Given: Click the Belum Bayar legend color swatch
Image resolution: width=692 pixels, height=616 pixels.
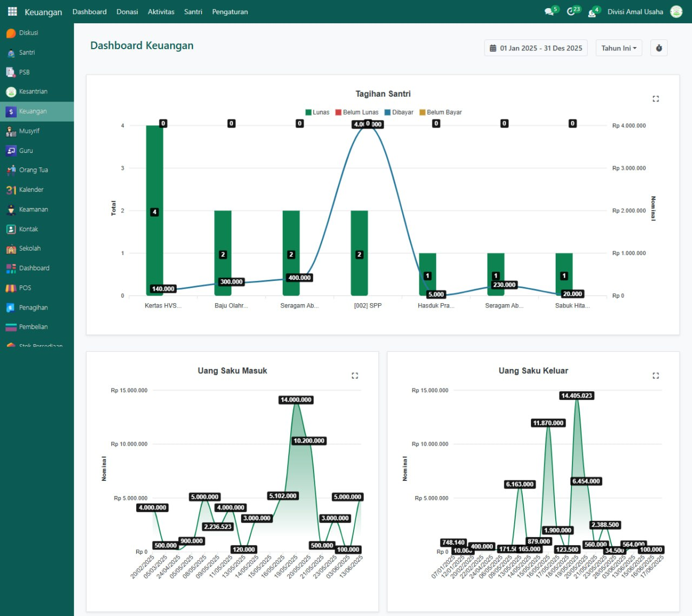Looking at the screenshot, I should click(x=422, y=112).
